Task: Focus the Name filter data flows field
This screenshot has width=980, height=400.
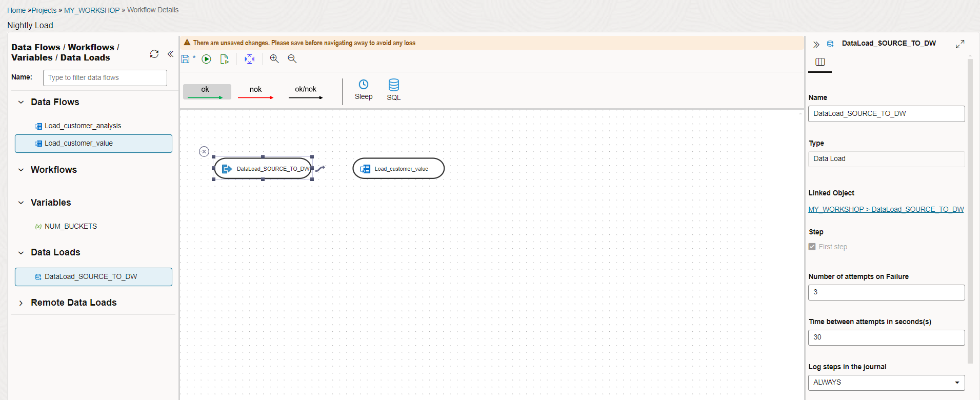Action: [x=105, y=78]
